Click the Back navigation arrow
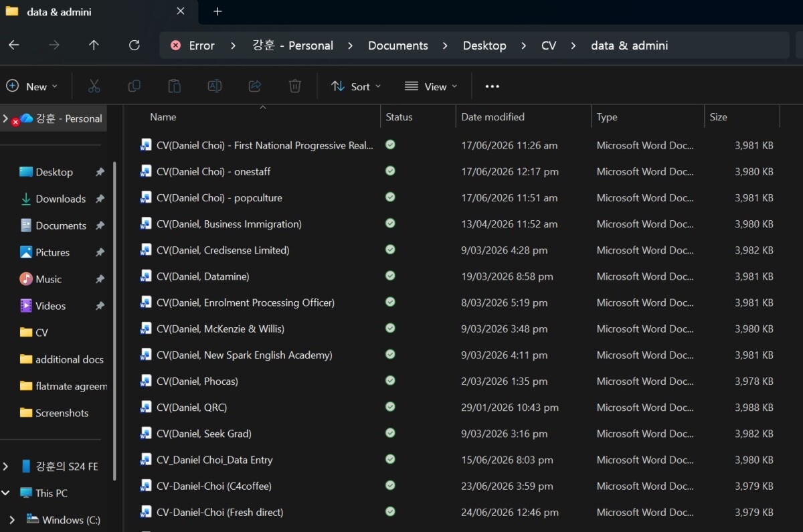Viewport: 803px width, 532px height. (13, 45)
